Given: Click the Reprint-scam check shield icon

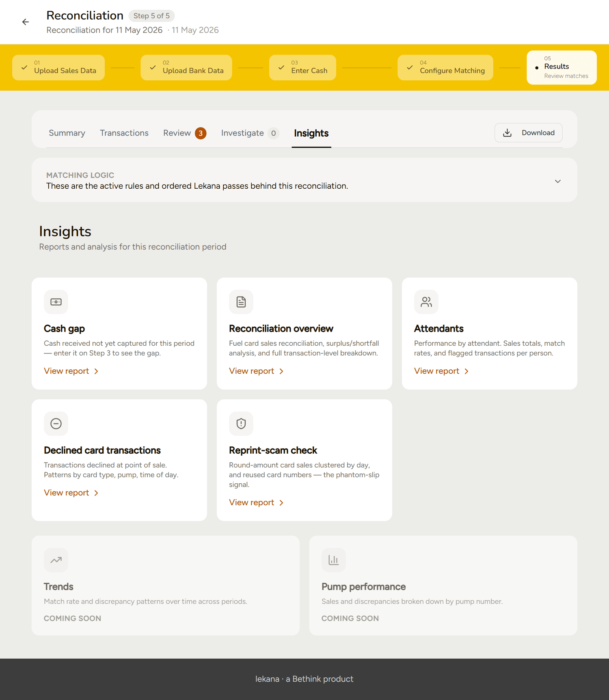Looking at the screenshot, I should point(241,424).
